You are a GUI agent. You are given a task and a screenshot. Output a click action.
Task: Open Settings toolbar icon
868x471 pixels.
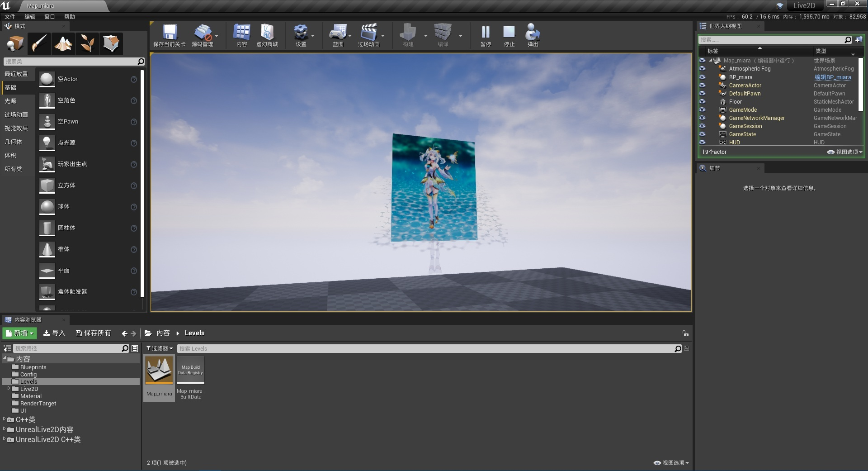click(301, 33)
